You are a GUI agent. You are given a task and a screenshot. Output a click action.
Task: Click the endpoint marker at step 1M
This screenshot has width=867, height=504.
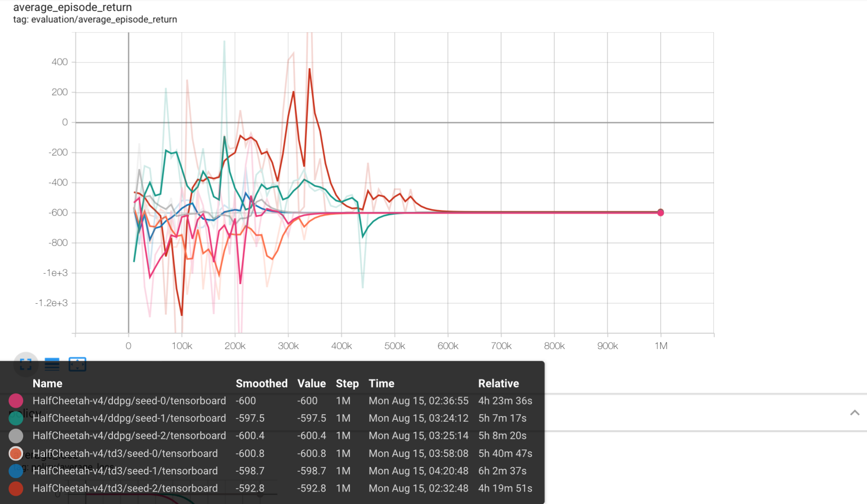[661, 212]
